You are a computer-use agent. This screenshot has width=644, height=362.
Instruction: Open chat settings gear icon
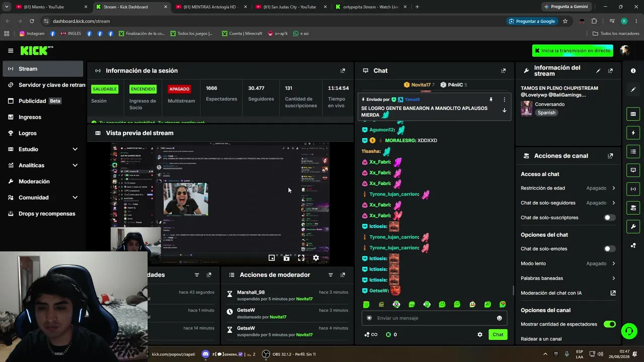pos(480,334)
